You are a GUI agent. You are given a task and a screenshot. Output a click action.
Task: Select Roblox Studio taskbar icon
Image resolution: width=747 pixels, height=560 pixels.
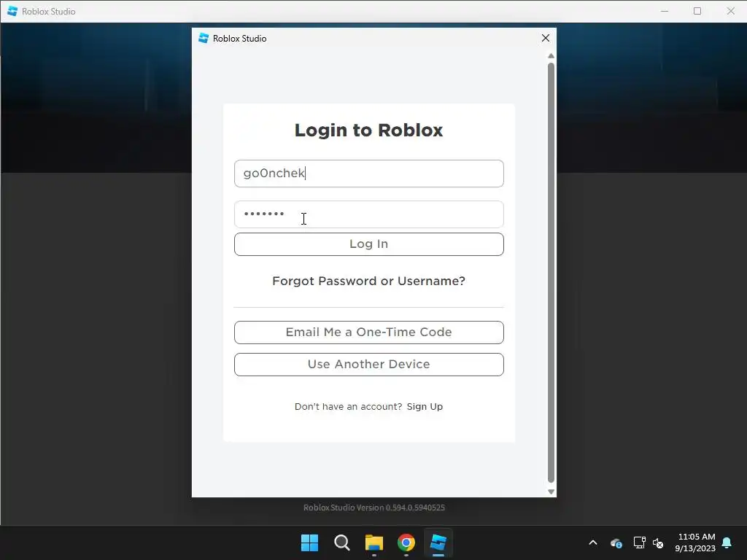[x=438, y=542]
